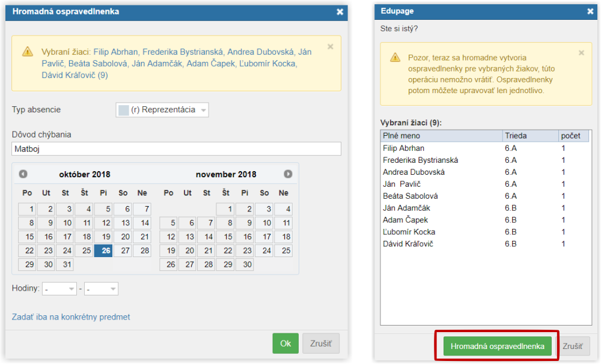Pick 1 November 2018 in calendar
The image size is (601, 364).
click(x=225, y=209)
